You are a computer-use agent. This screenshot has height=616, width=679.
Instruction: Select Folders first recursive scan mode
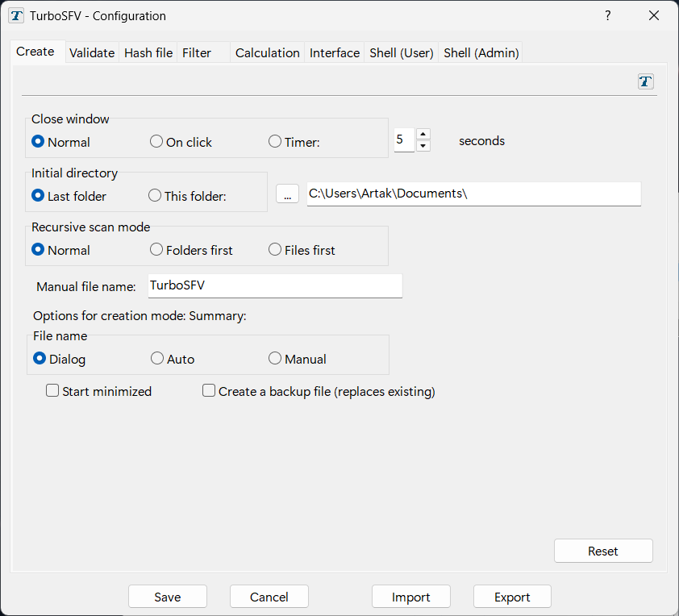pos(156,250)
